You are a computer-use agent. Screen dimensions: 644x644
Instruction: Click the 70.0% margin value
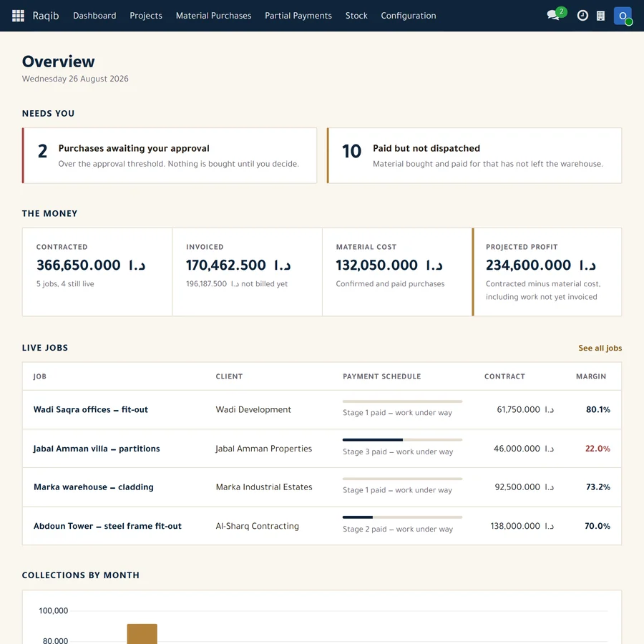point(597,526)
